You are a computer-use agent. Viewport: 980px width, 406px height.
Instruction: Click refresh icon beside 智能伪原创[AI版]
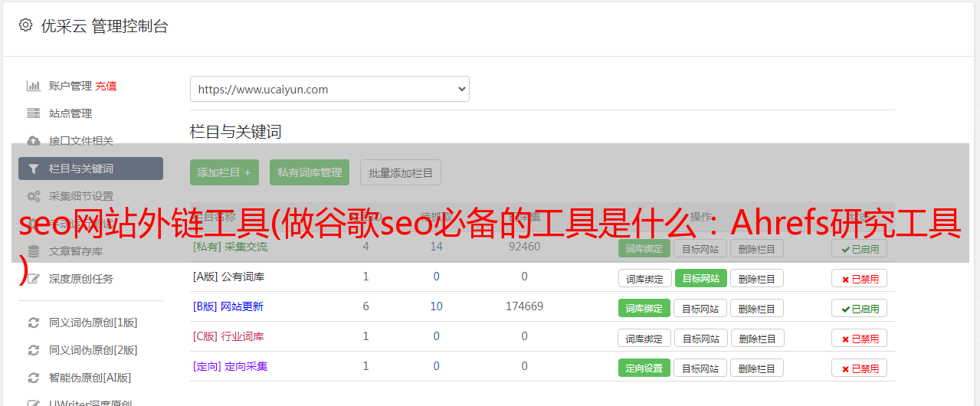point(33,378)
